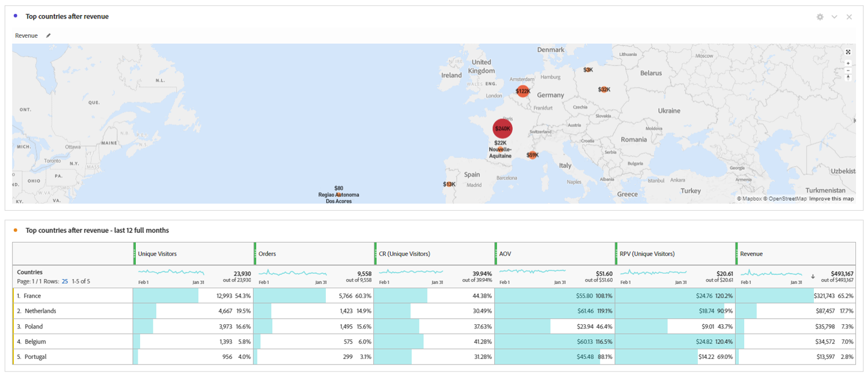
Task: Click the orange panel indicator dot
Action: click(14, 230)
